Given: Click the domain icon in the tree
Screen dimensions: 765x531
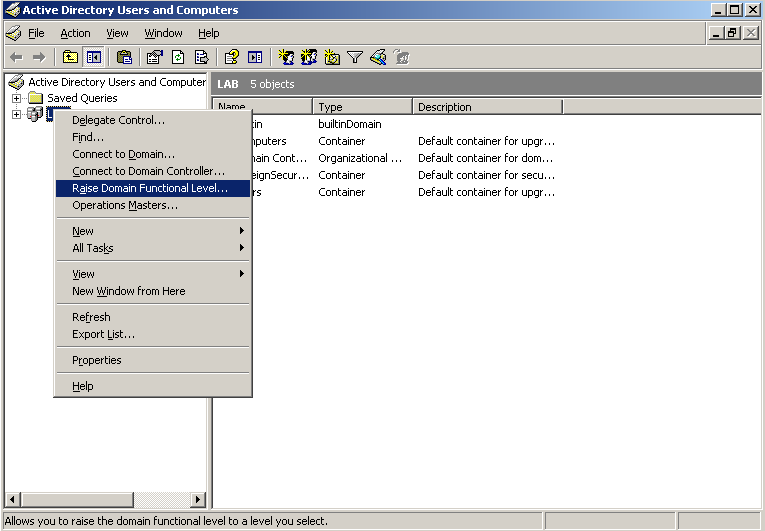Looking at the screenshot, I should point(35,114).
